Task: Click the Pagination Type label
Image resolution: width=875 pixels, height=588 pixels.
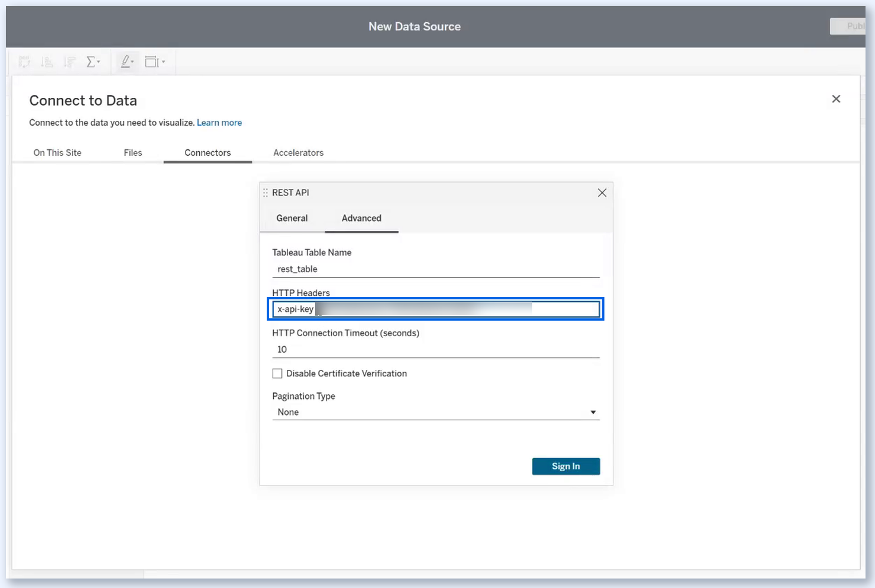Action: point(304,396)
